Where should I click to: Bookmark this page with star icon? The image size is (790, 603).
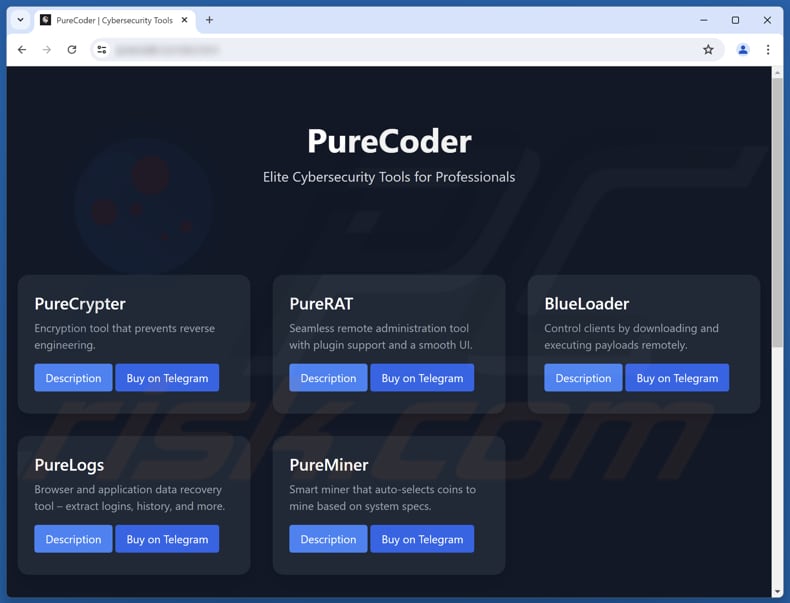pos(708,50)
